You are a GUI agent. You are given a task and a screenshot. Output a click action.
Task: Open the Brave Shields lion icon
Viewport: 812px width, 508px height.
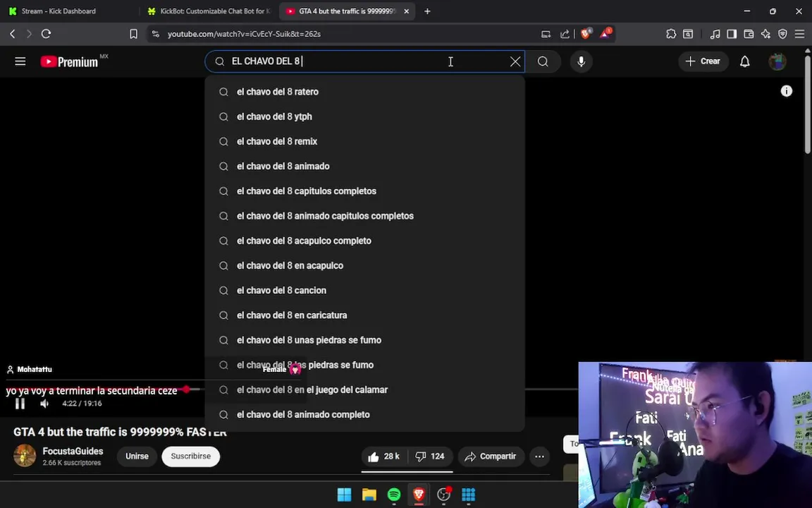click(586, 34)
